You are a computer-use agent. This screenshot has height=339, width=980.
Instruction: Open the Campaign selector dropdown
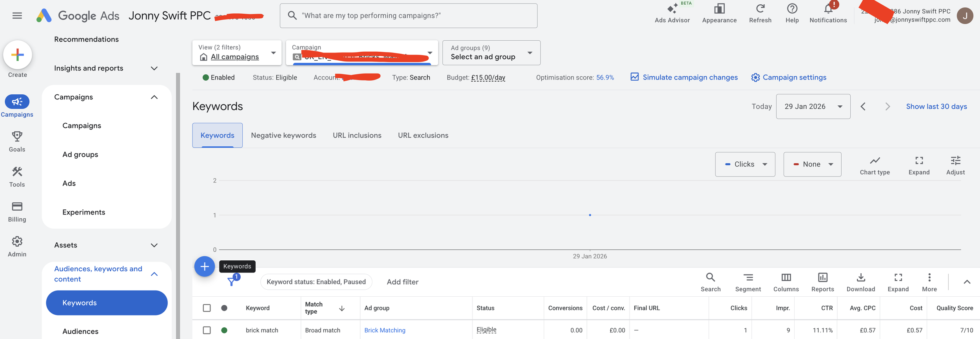[362, 53]
